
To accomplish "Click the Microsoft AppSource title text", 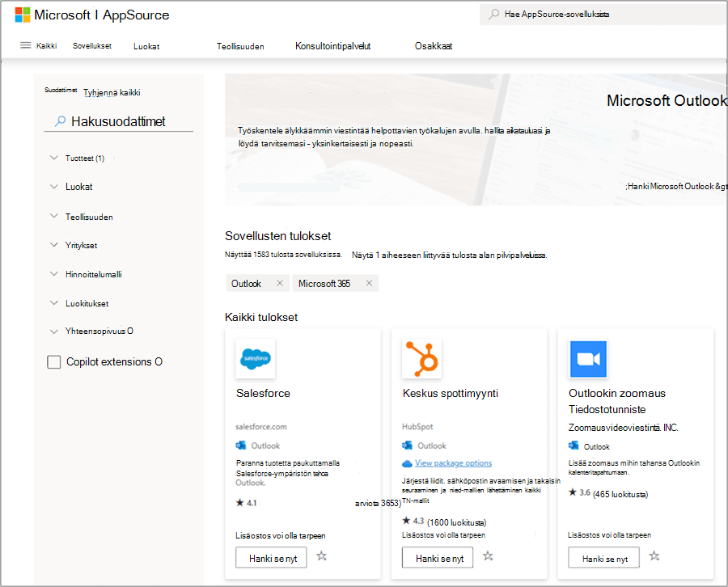I will pyautogui.click(x=102, y=15).
